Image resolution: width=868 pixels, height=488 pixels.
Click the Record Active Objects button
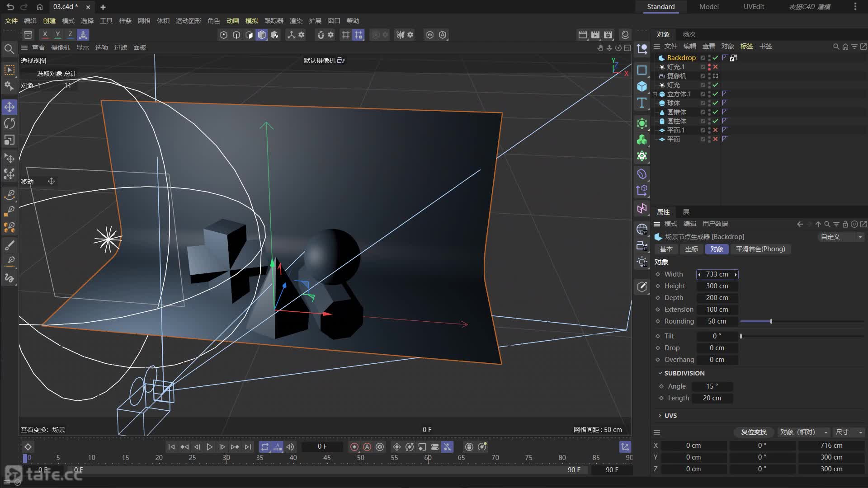[x=354, y=447]
